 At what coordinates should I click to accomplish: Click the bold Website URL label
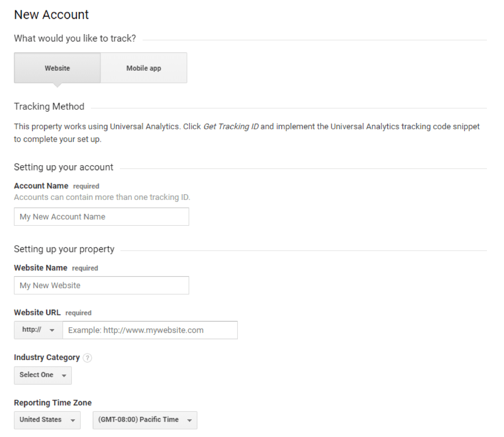tap(37, 313)
